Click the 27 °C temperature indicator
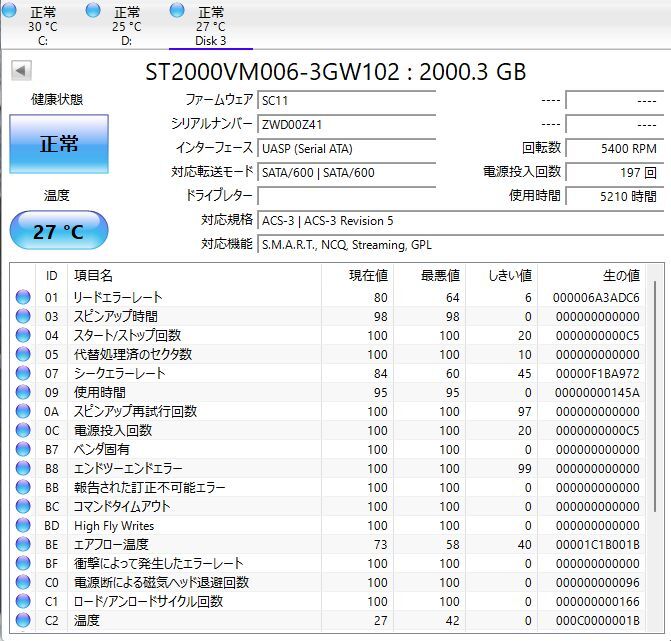Screen dimensions: 671x641 pos(59,231)
